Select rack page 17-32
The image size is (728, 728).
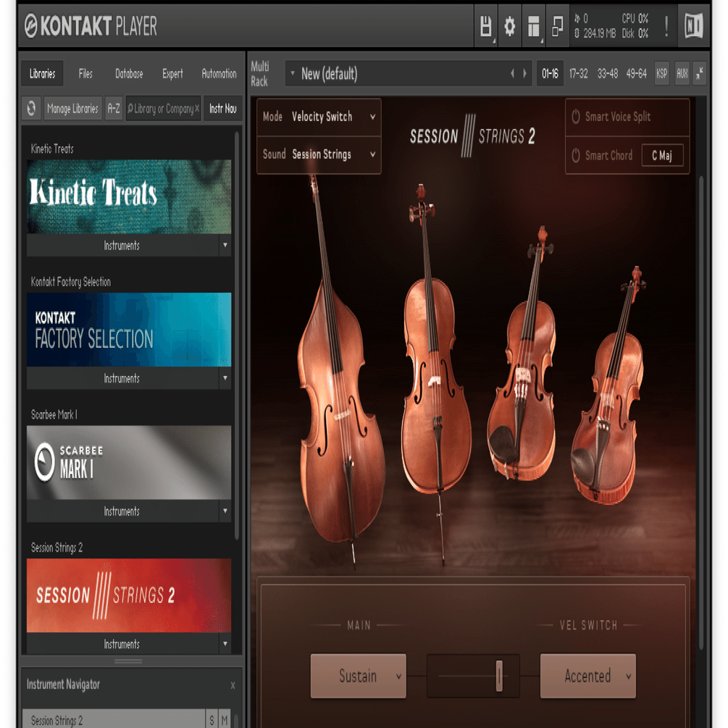point(579,73)
